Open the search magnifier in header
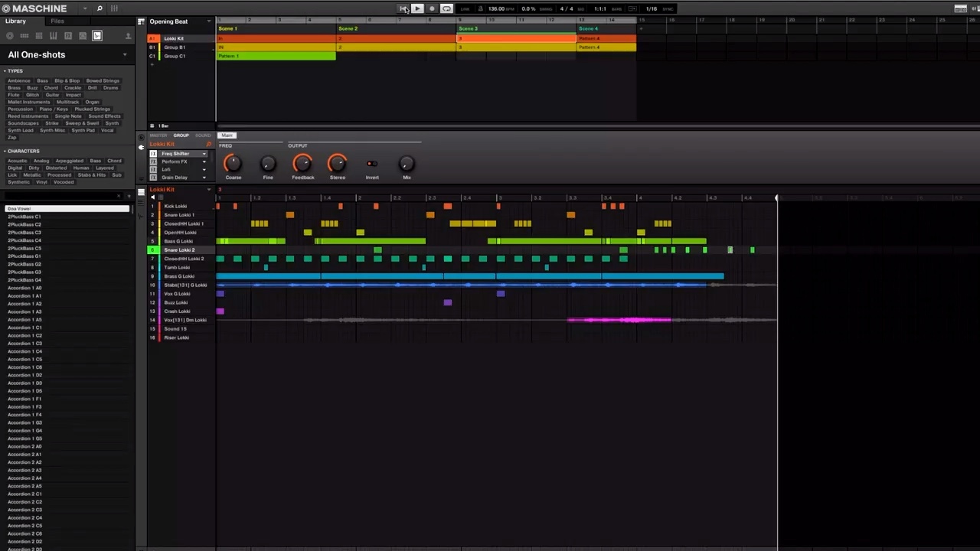Screen dimensions: 980x551 [x=100, y=8]
